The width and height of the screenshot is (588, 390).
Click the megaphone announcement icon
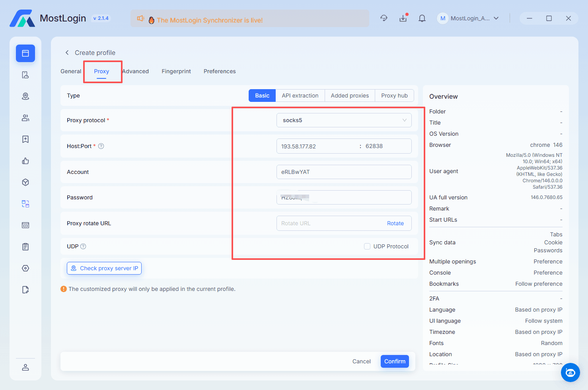[140, 19]
